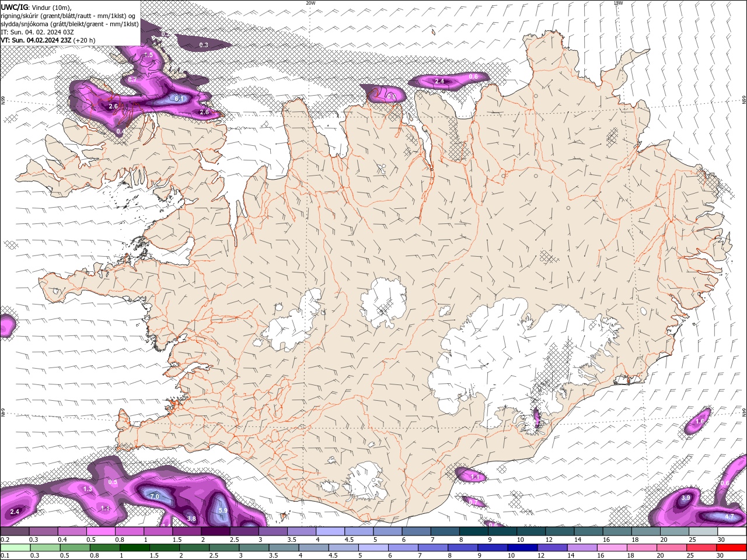747x560 pixels.
Task: Click the 4.7 precipitation value on the map
Action: [x=729, y=517]
